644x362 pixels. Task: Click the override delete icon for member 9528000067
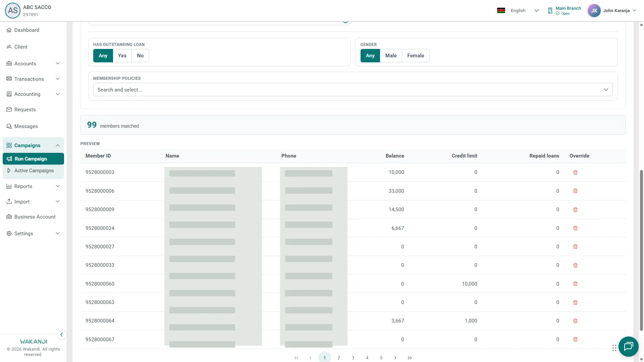[x=575, y=340]
